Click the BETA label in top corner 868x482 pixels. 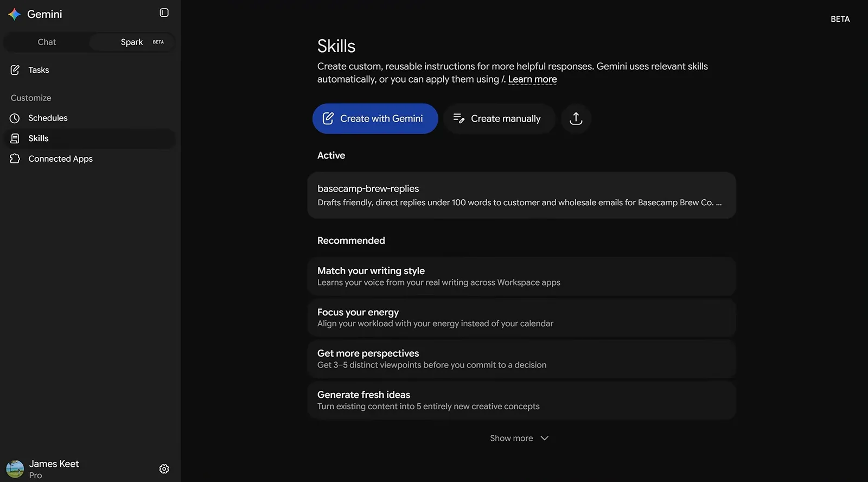840,19
